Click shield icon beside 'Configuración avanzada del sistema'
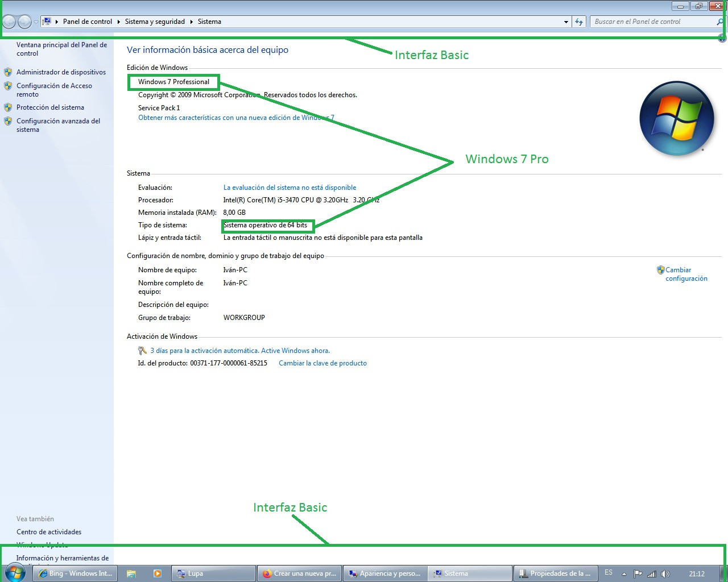 tap(8, 121)
